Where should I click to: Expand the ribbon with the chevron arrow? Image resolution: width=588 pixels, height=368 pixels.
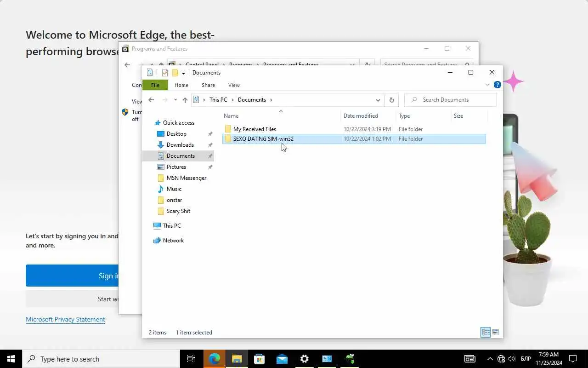(x=487, y=85)
